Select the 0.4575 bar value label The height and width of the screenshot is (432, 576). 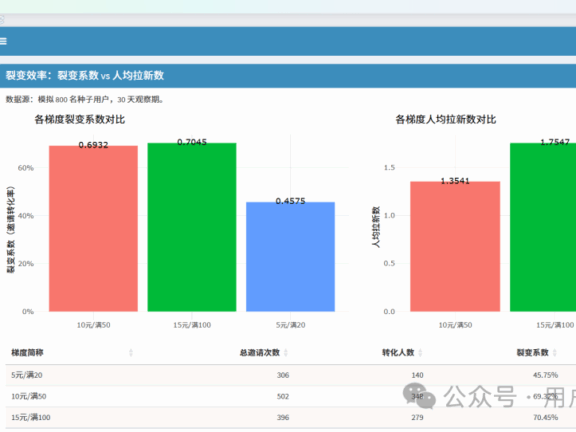coord(290,201)
